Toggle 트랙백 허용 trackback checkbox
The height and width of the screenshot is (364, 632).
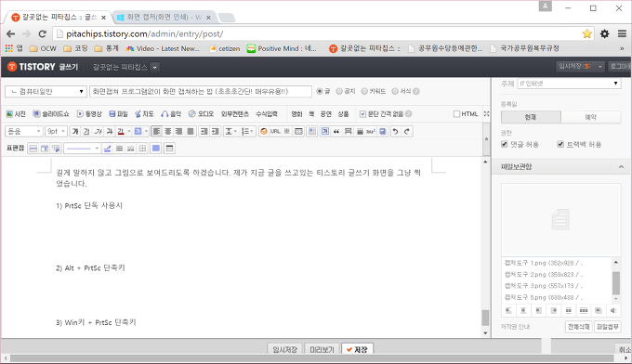(560, 144)
